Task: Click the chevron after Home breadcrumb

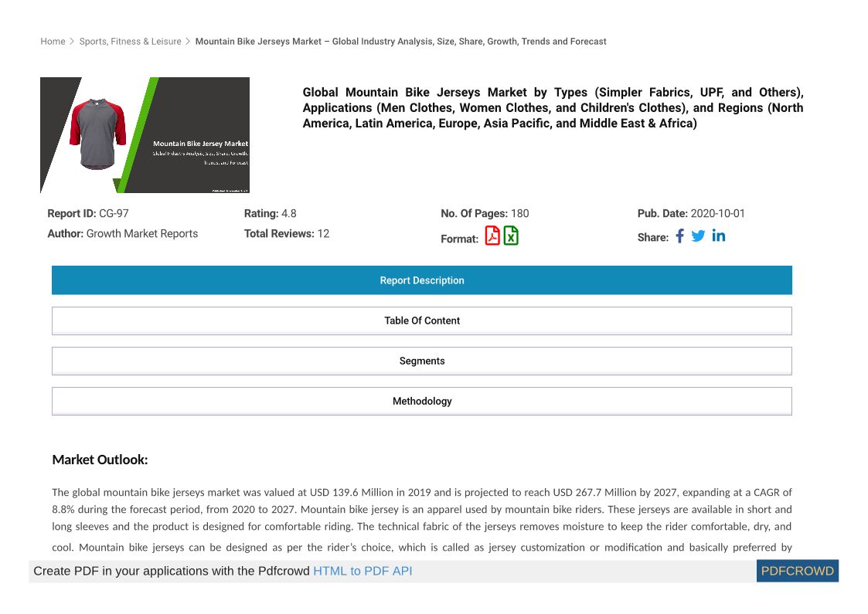Action: click(x=72, y=42)
